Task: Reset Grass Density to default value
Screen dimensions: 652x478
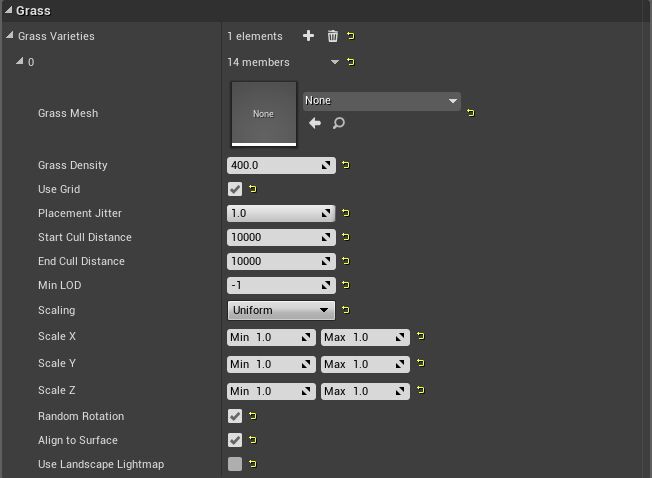Action: click(346, 165)
